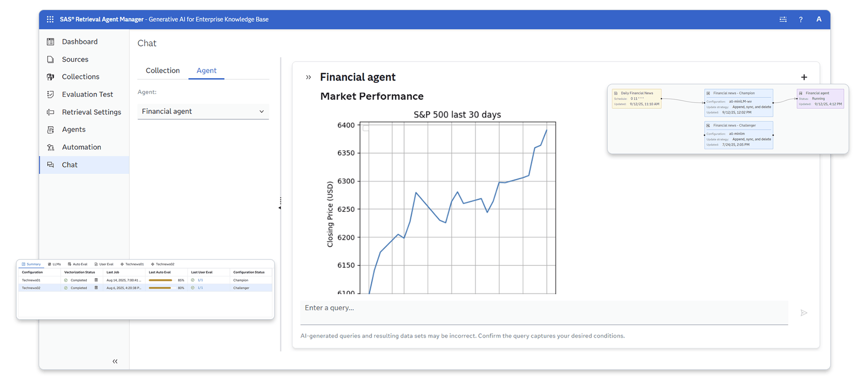This screenshot has height=380, width=868.
Task: Click the Technews02 row job log icon
Action: [96, 288]
